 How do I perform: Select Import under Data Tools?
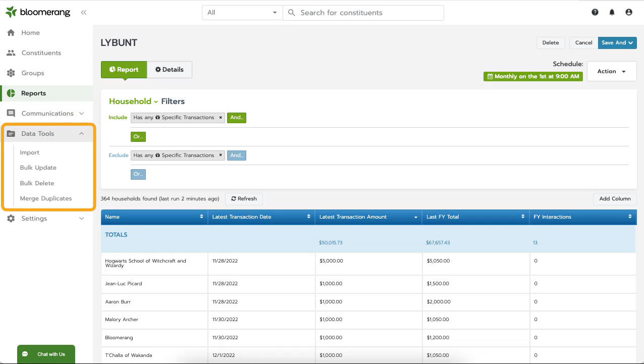point(30,152)
